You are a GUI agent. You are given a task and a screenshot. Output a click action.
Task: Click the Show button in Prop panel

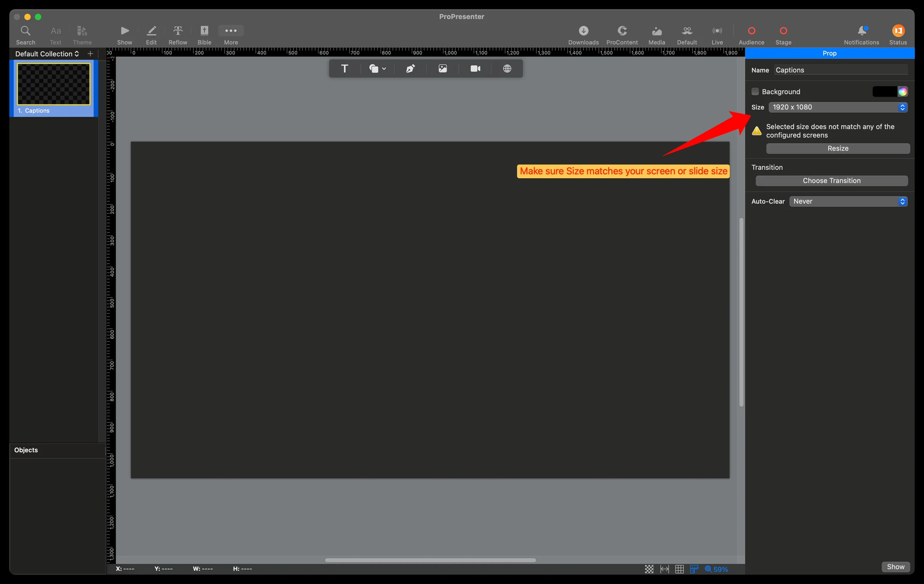click(x=895, y=567)
